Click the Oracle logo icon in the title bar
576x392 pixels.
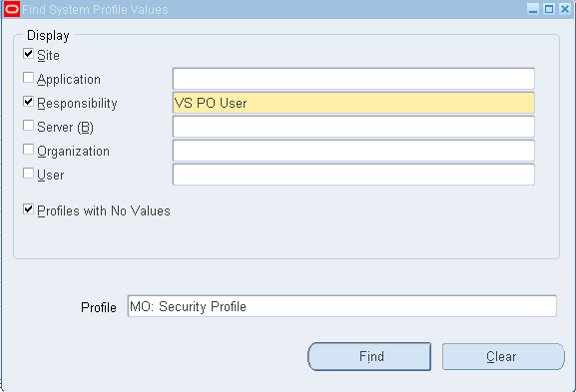coord(11,9)
